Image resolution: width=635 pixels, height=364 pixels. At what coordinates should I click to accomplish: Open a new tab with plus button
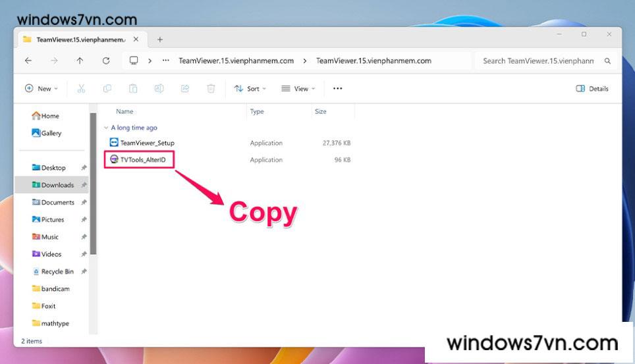(160, 39)
